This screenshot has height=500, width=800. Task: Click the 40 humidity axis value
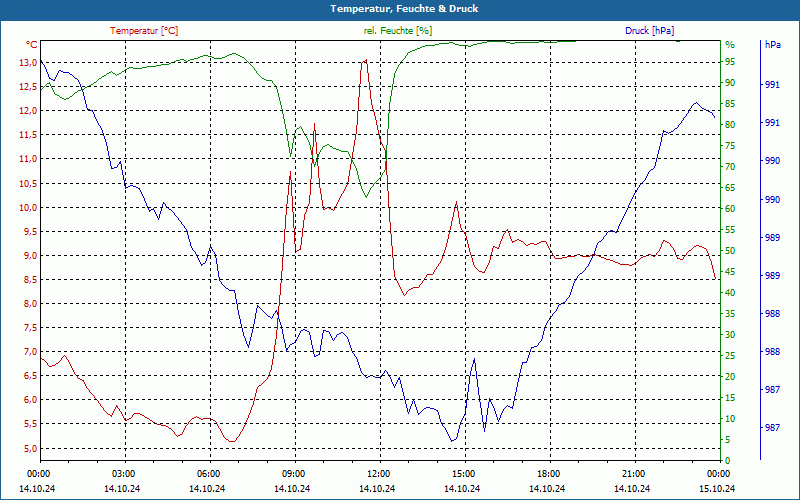pos(730,292)
